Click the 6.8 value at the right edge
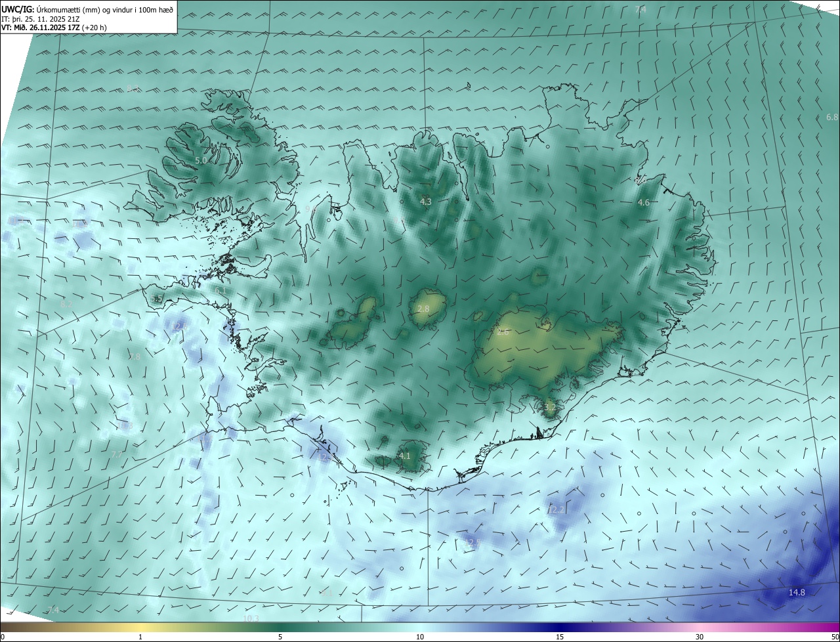 pyautogui.click(x=831, y=118)
